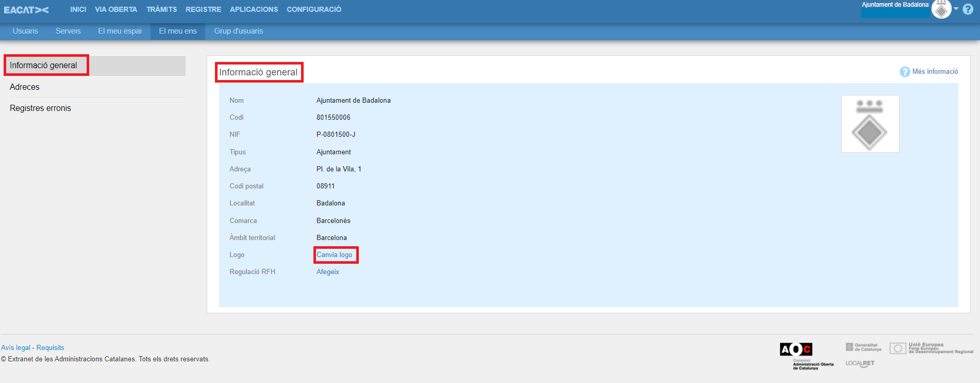Click the Més informació help icon
980x383 pixels.
(905, 72)
